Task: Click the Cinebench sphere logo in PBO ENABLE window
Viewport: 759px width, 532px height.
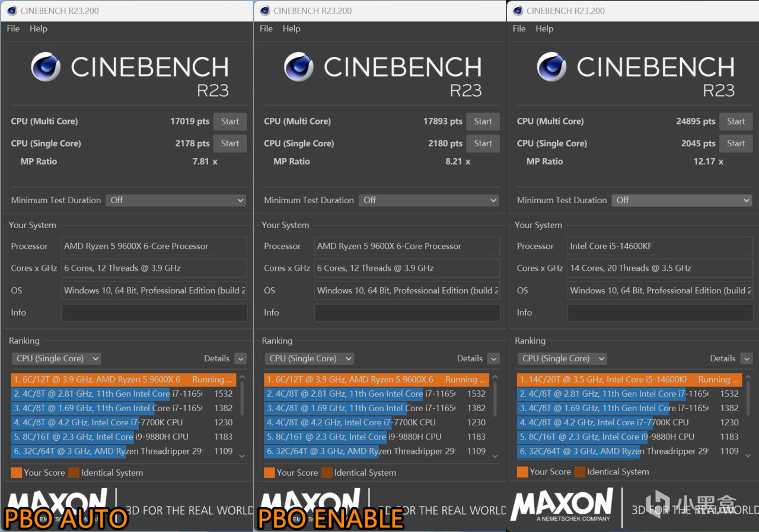Action: point(299,67)
